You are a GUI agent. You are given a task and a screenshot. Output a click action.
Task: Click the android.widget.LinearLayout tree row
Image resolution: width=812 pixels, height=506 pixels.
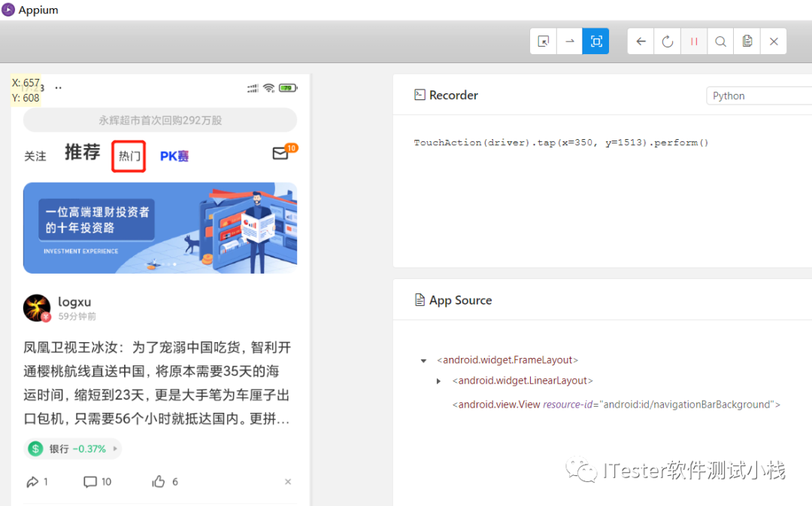pyautogui.click(x=523, y=380)
